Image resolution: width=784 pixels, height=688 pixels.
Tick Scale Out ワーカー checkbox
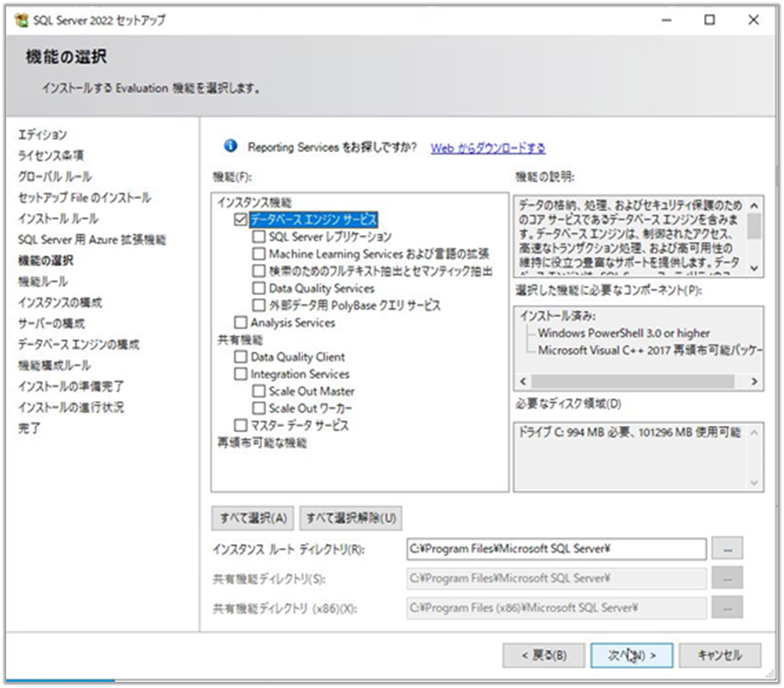click(x=258, y=408)
